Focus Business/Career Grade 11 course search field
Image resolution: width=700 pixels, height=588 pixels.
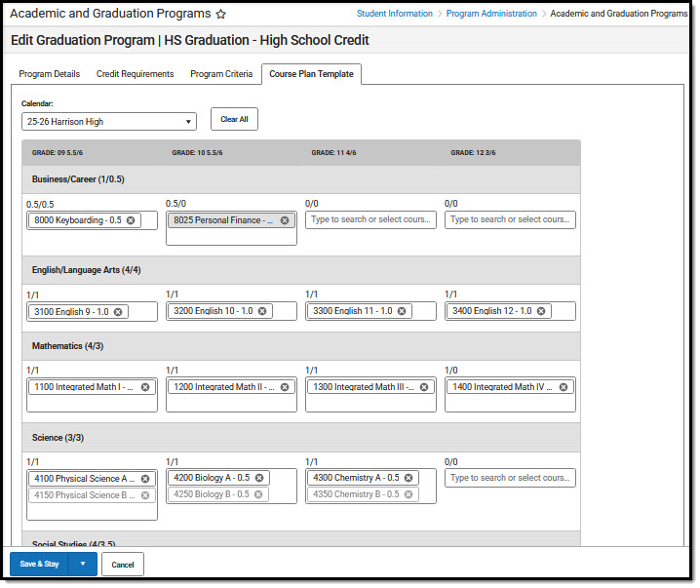click(x=370, y=219)
